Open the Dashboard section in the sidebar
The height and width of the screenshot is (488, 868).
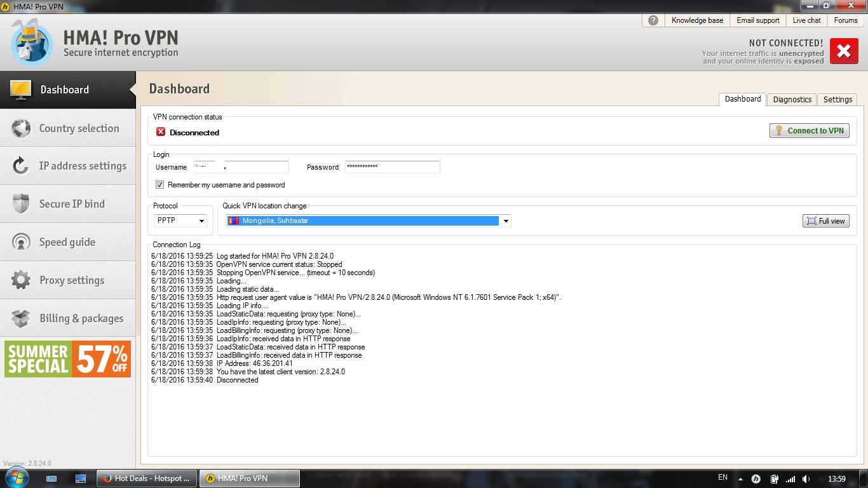[x=68, y=90]
